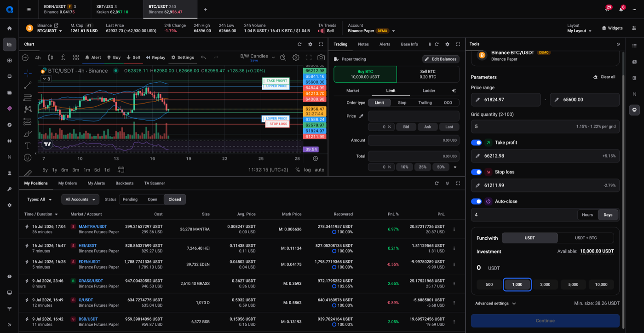
Task: Select the trend line drawing tool
Action: tap(28, 85)
